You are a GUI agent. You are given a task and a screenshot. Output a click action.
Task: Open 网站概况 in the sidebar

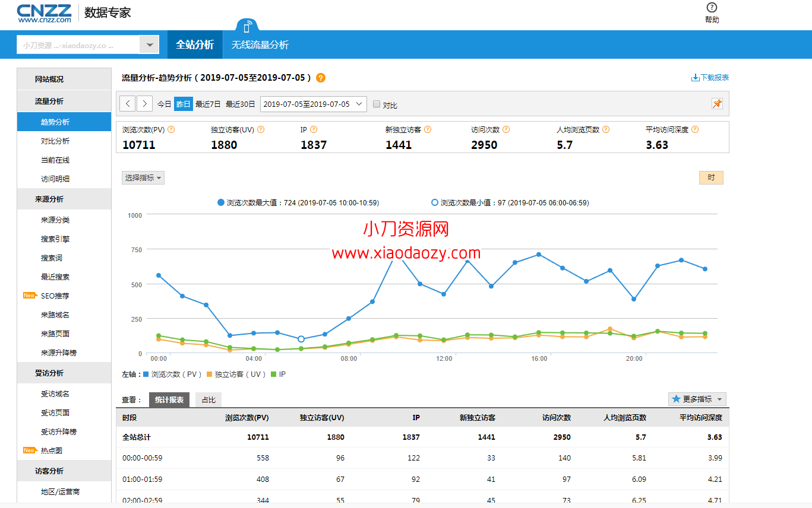64,79
